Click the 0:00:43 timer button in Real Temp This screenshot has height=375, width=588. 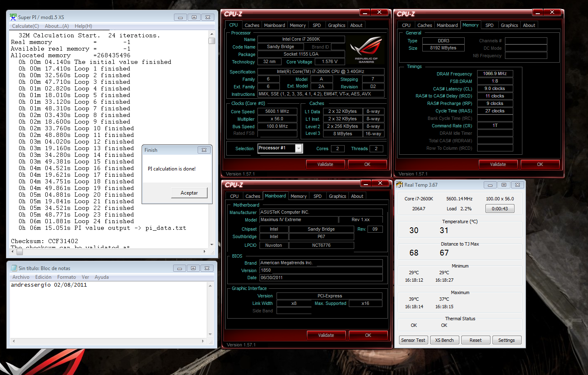pos(500,209)
